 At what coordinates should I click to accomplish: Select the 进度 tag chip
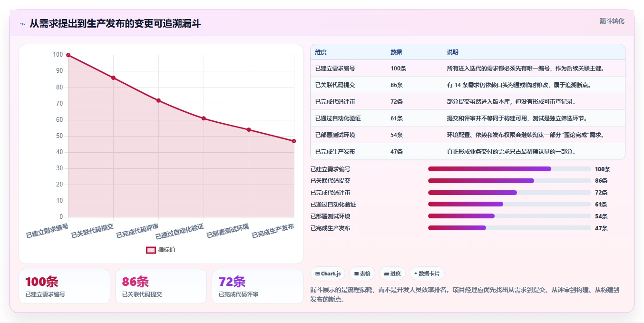(392, 274)
